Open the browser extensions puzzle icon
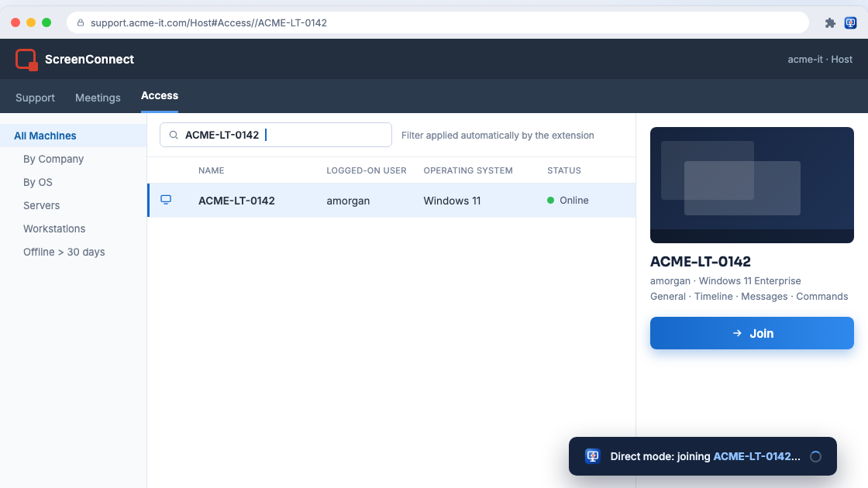The image size is (868, 488). [830, 22]
